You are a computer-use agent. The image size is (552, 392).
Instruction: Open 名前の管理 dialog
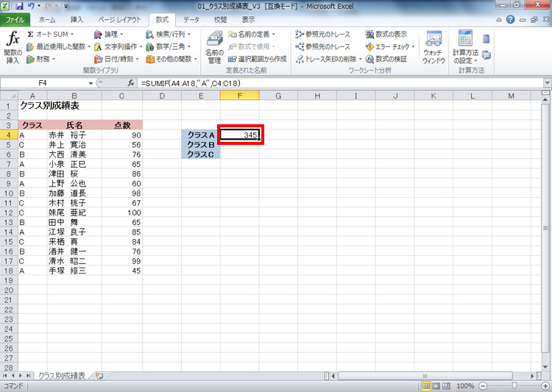pos(214,47)
